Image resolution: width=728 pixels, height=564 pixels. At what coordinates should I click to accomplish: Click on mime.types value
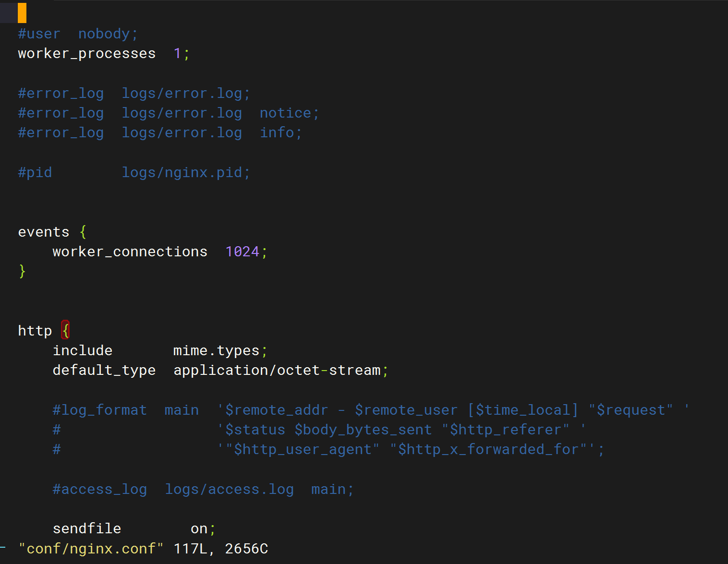click(216, 350)
